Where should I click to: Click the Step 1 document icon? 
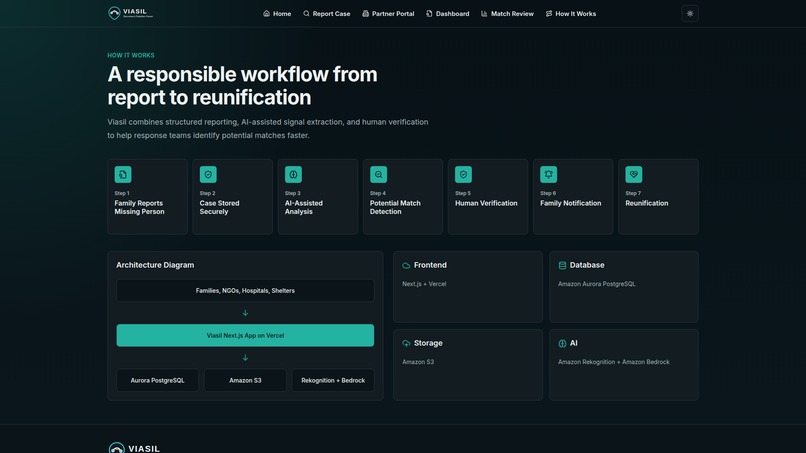click(x=123, y=174)
